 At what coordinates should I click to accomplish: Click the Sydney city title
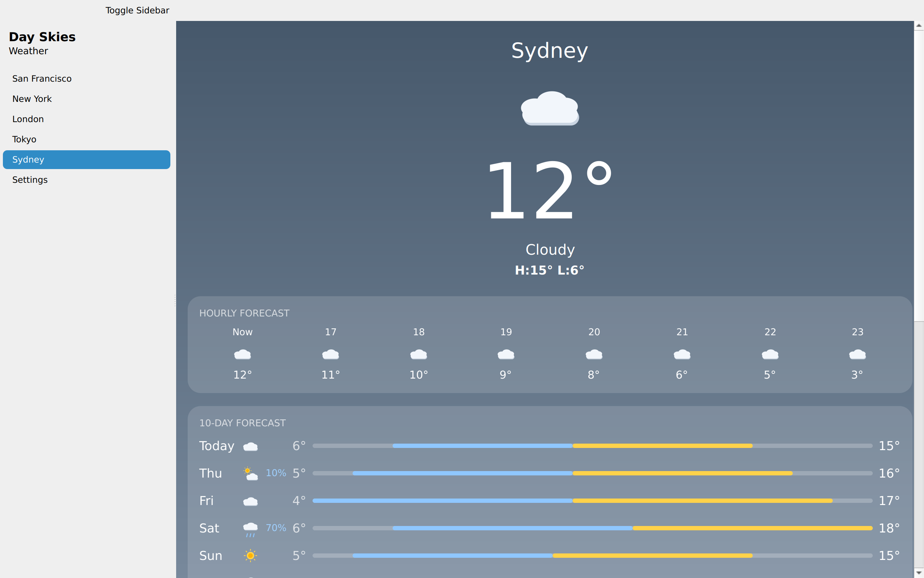tap(550, 51)
